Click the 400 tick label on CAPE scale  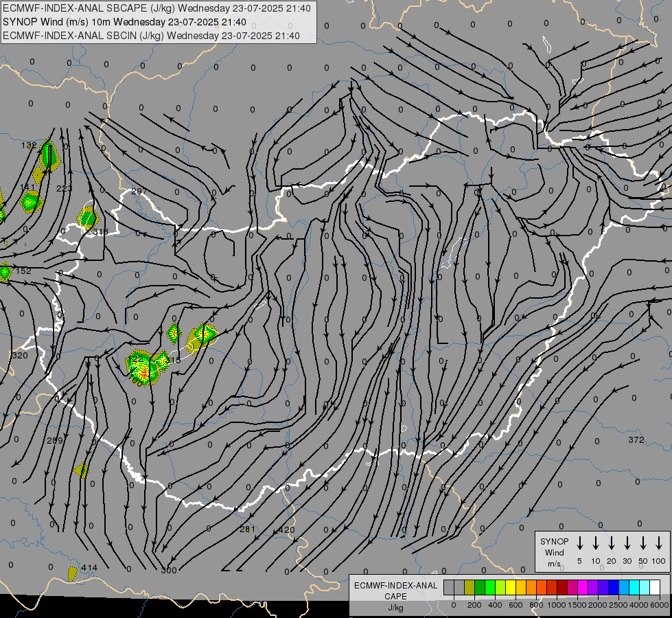(495, 605)
